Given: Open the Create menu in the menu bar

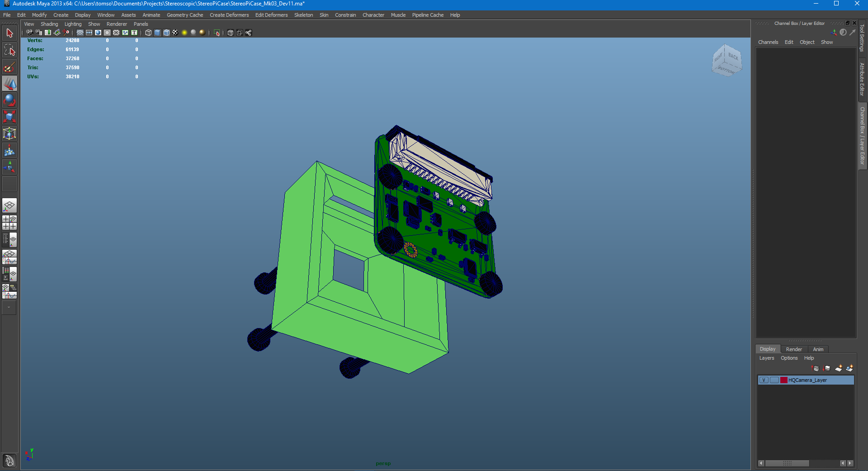Looking at the screenshot, I should coord(61,15).
